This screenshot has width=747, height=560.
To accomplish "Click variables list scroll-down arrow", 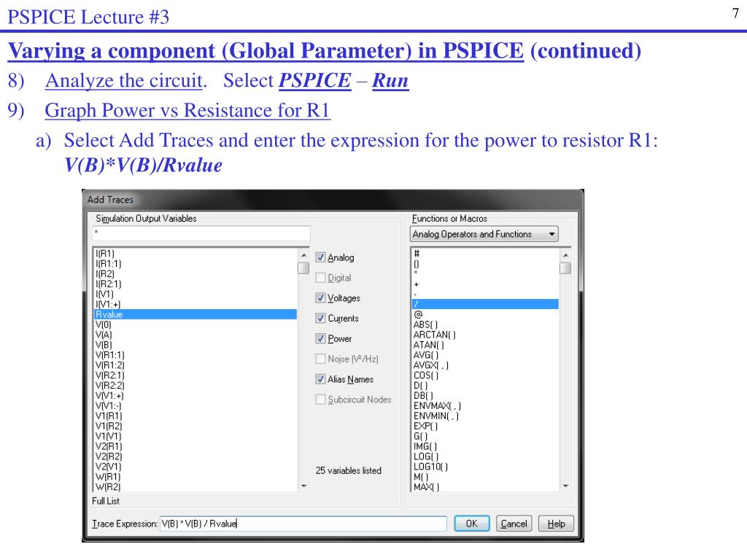I will click(304, 486).
